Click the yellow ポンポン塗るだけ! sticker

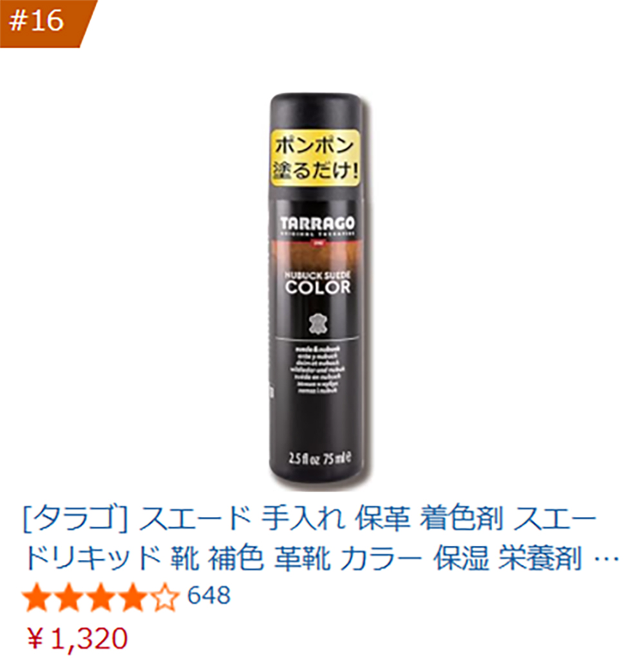(x=315, y=158)
